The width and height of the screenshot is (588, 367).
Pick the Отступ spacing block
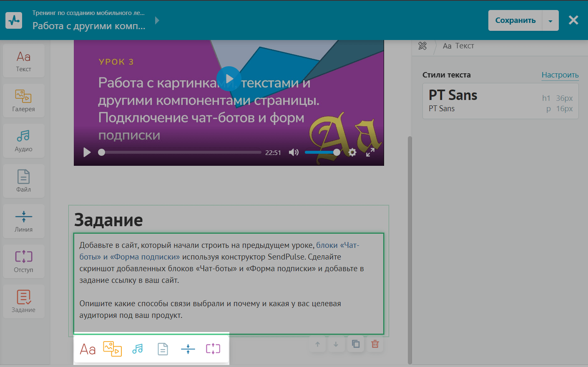[x=23, y=261]
